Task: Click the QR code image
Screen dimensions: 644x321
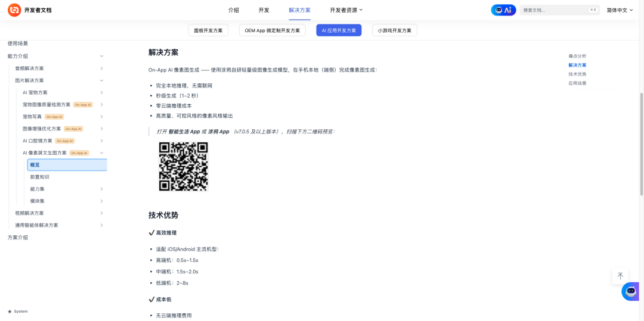Action: click(x=183, y=166)
